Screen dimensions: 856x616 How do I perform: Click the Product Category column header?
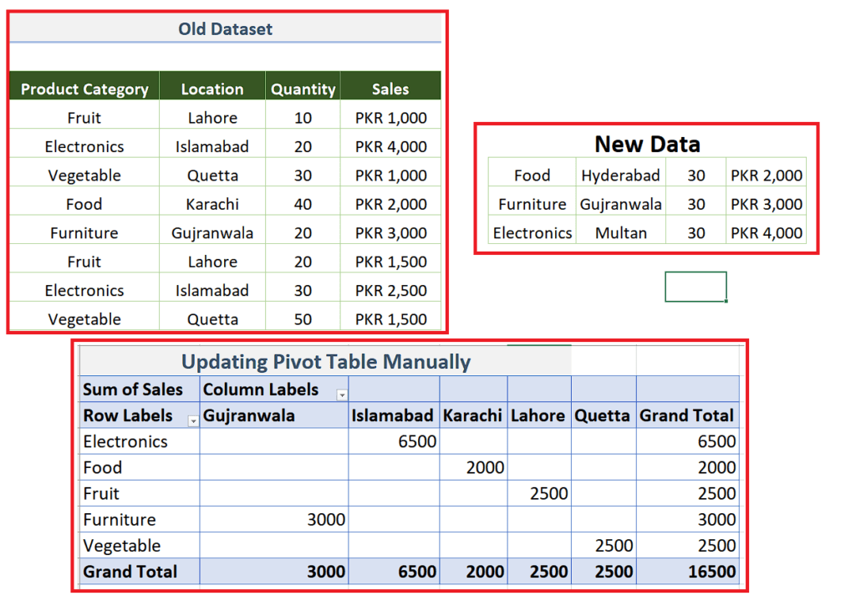pos(84,88)
